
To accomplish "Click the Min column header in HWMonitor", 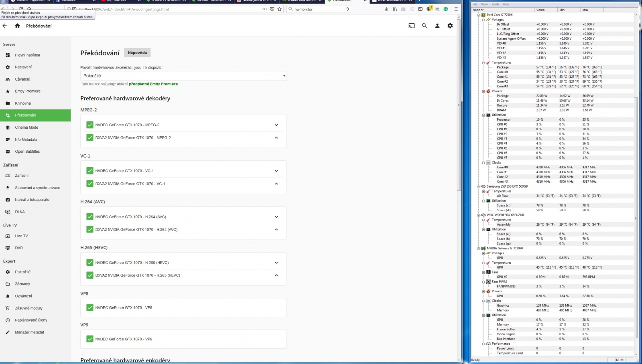I will pyautogui.click(x=569, y=10).
